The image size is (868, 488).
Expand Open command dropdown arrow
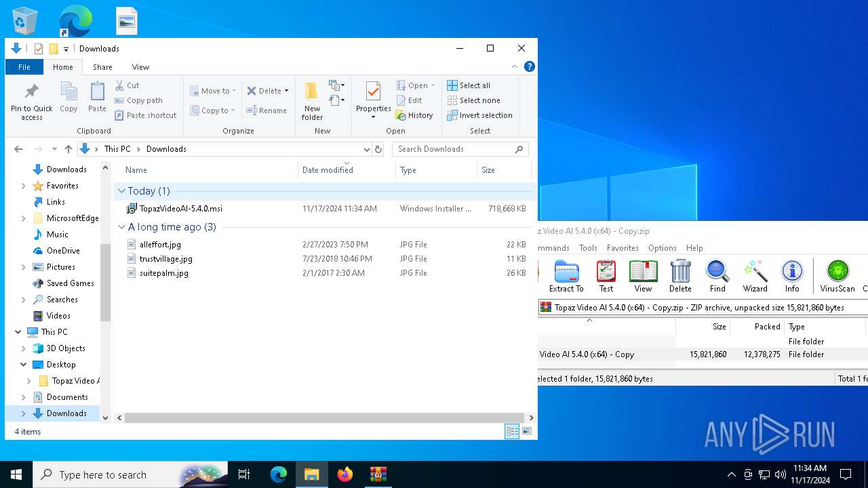click(x=433, y=85)
